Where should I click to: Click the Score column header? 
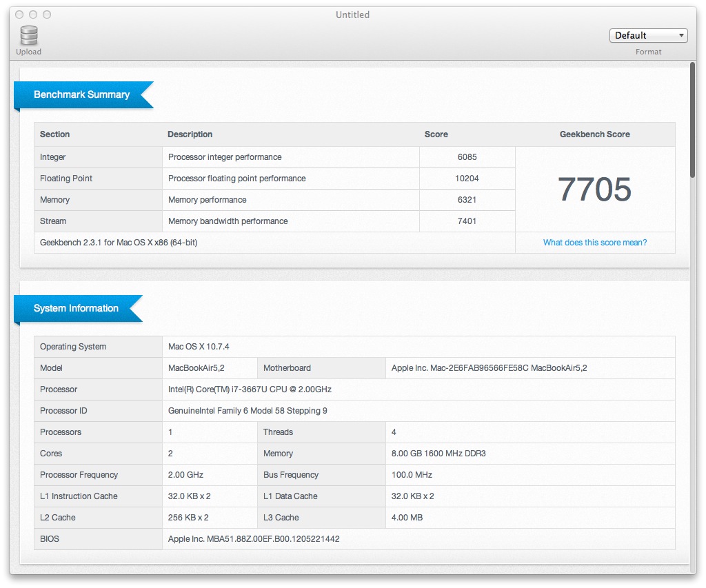point(436,134)
